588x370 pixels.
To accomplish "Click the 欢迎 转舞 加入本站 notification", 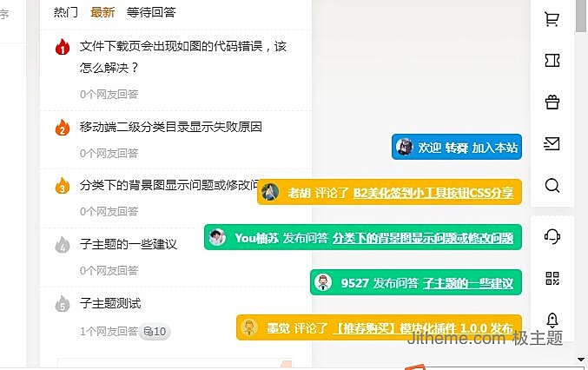I will coord(457,147).
